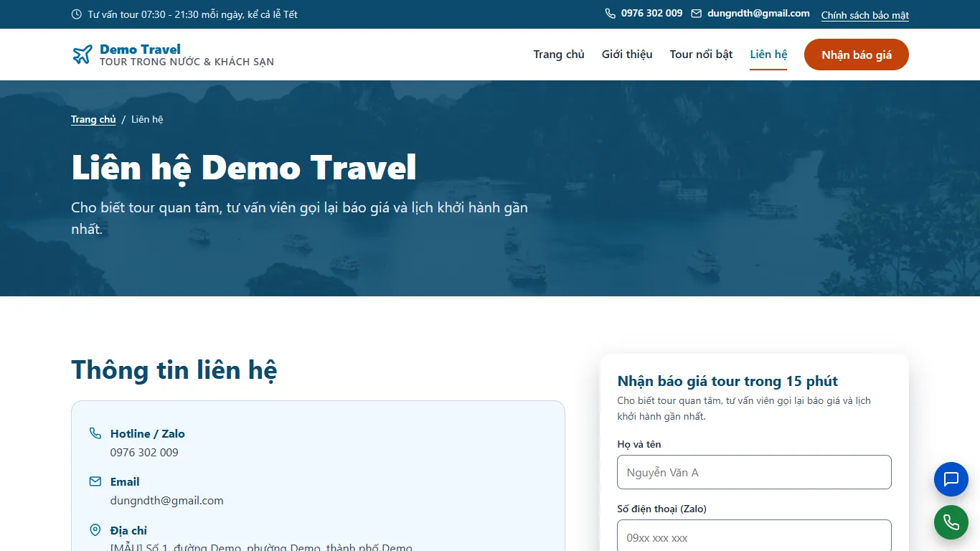This screenshot has width=980, height=551.
Task: Click the Địa chỉ label
Action: pos(128,530)
